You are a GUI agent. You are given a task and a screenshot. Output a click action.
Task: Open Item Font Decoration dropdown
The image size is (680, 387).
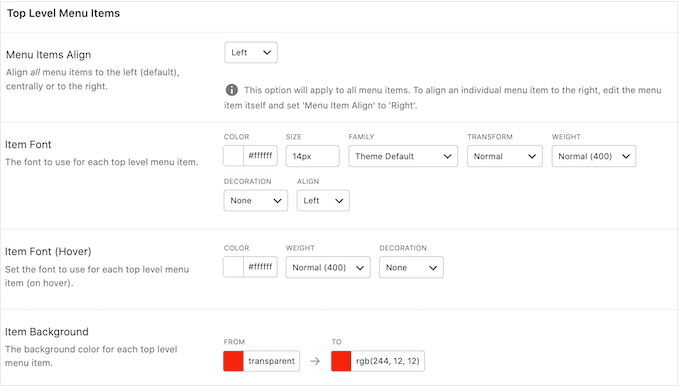click(255, 200)
